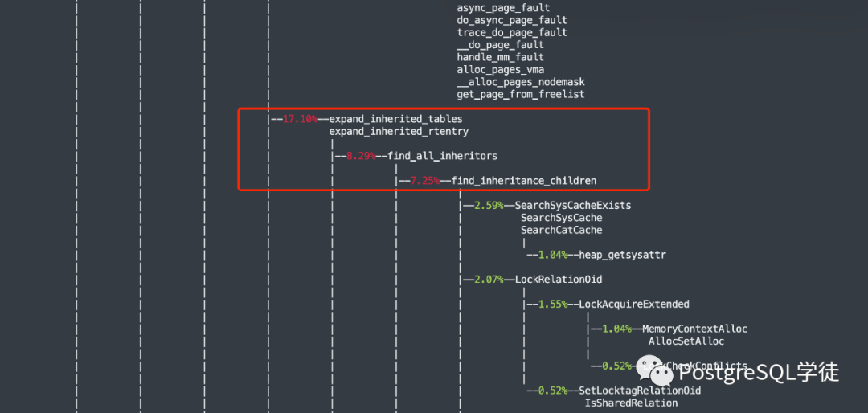Select 0.52% beside SetLocktagRelationOid
This screenshot has height=413, width=868.
pyautogui.click(x=553, y=391)
